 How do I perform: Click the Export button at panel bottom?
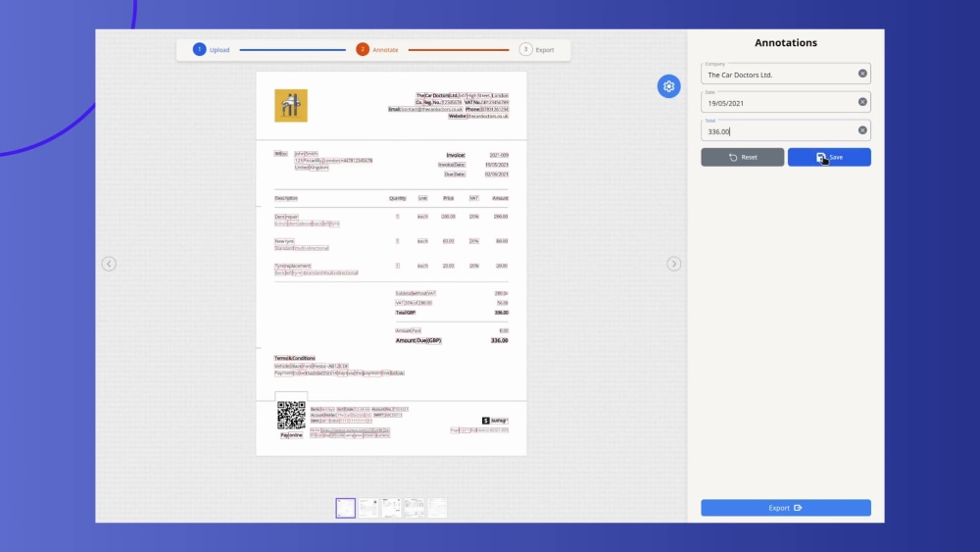[x=786, y=508]
